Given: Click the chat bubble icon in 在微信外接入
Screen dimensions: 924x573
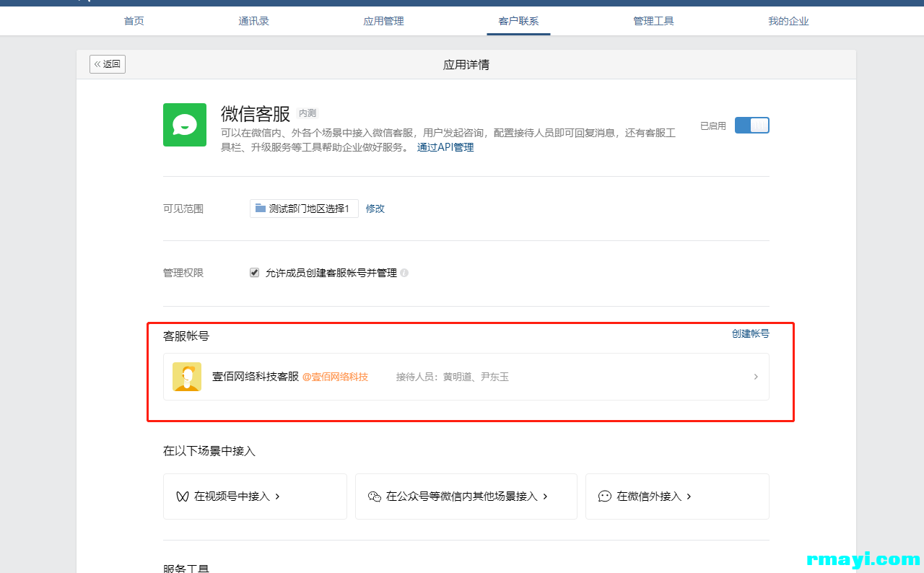Looking at the screenshot, I should pyautogui.click(x=605, y=497).
